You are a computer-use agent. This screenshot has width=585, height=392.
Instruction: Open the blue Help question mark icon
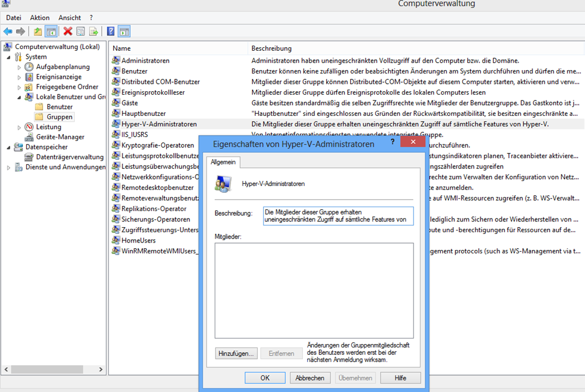click(x=111, y=32)
